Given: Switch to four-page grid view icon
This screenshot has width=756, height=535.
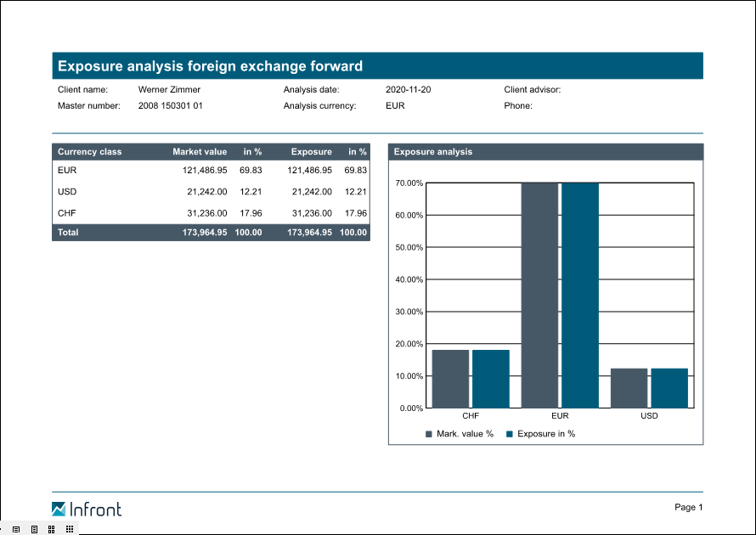Looking at the screenshot, I should tap(52, 529).
